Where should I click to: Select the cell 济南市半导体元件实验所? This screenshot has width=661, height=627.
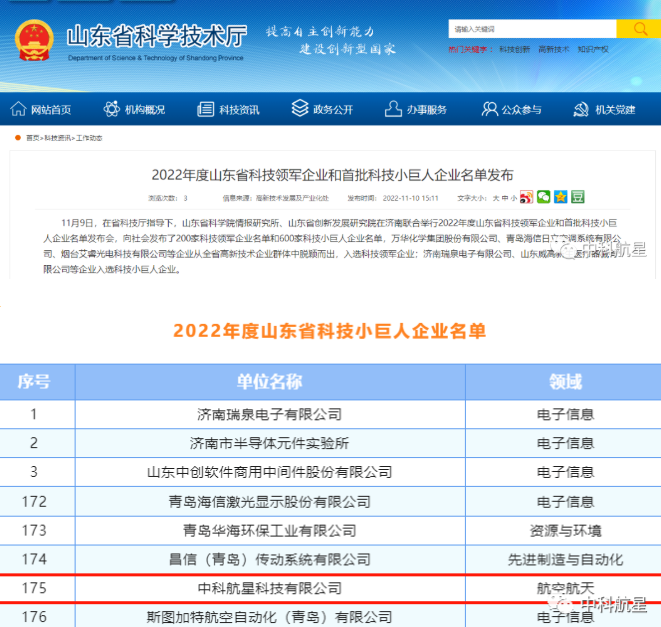pos(270,443)
